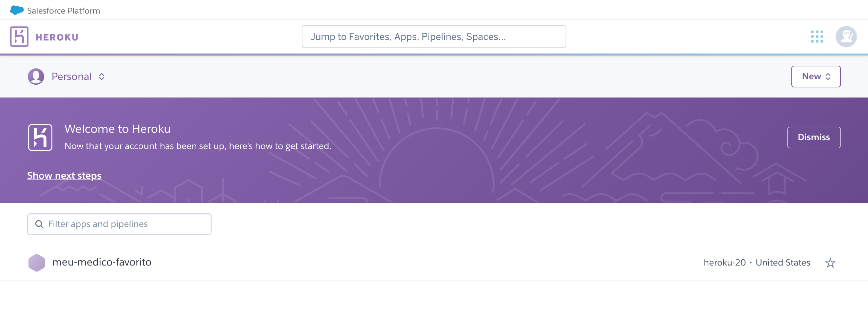Image resolution: width=868 pixels, height=317 pixels.
Task: Focus the Jump to Favorites search field
Action: [434, 37]
